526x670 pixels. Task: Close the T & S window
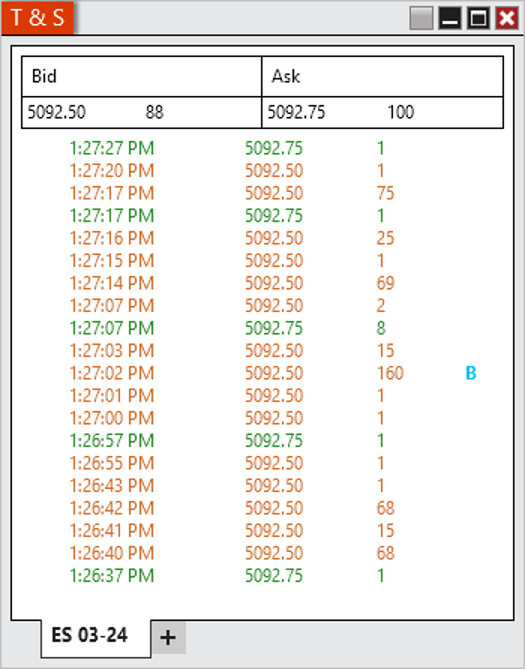point(507,18)
